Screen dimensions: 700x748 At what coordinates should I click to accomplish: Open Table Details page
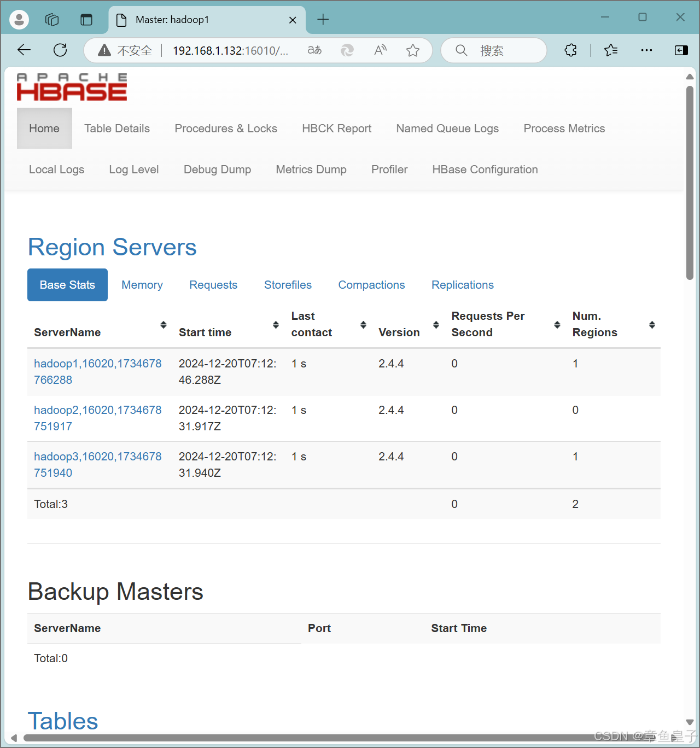pyautogui.click(x=117, y=128)
